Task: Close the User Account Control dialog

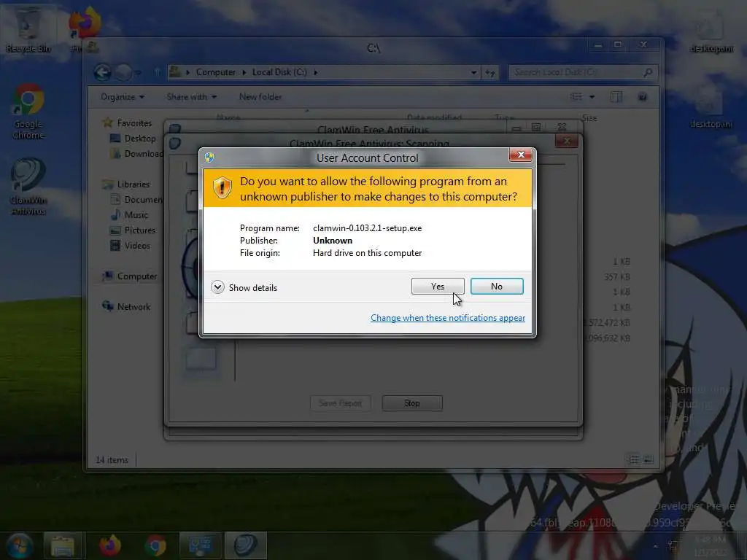Action: click(520, 155)
